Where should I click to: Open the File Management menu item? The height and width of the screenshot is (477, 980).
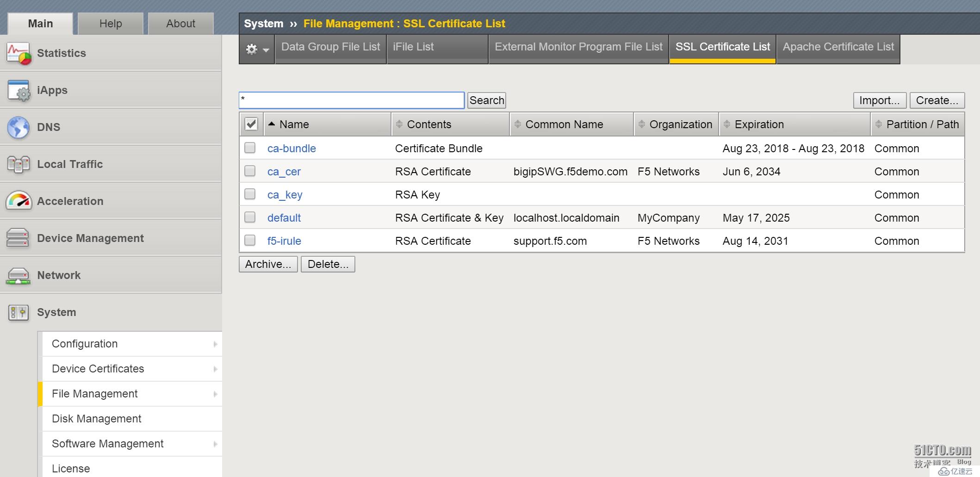point(132,394)
